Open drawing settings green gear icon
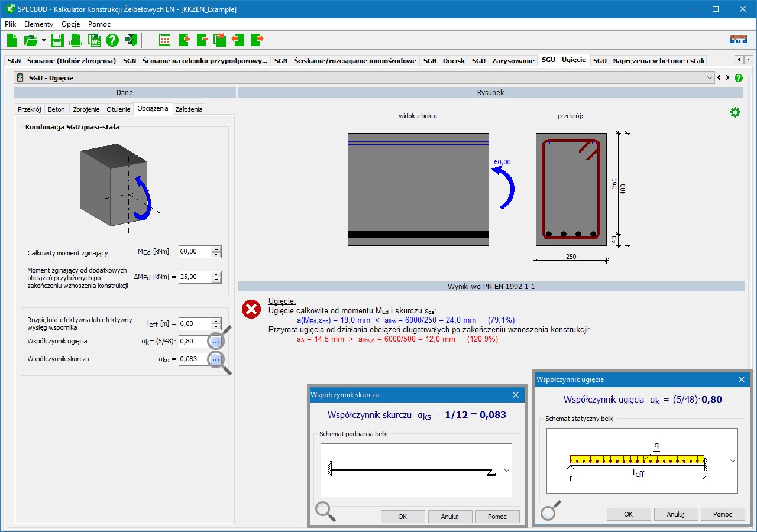Screen dimensions: 757x532 coord(735,112)
